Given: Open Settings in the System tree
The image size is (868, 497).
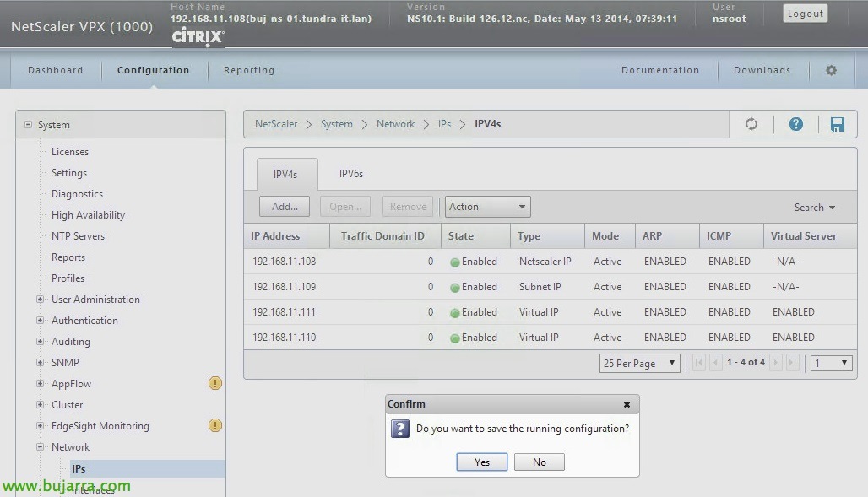Looking at the screenshot, I should pos(69,173).
